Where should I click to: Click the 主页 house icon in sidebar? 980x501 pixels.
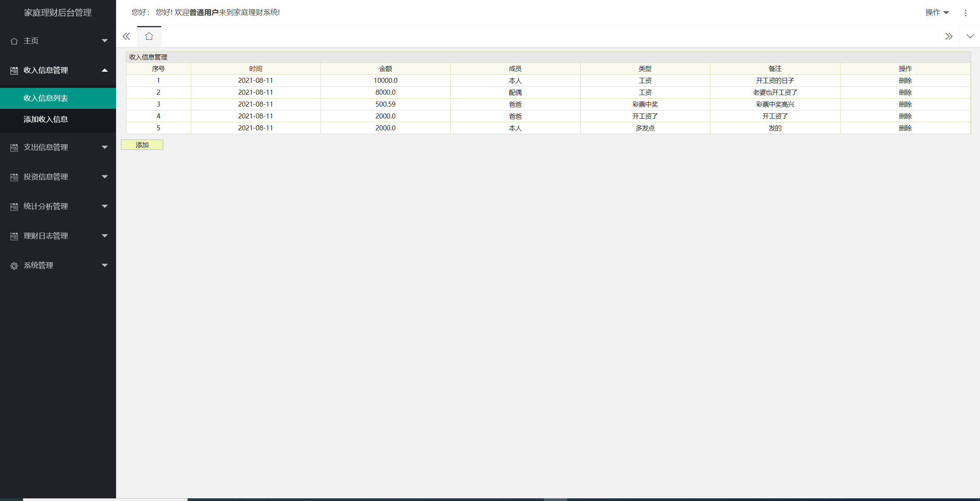tap(14, 41)
